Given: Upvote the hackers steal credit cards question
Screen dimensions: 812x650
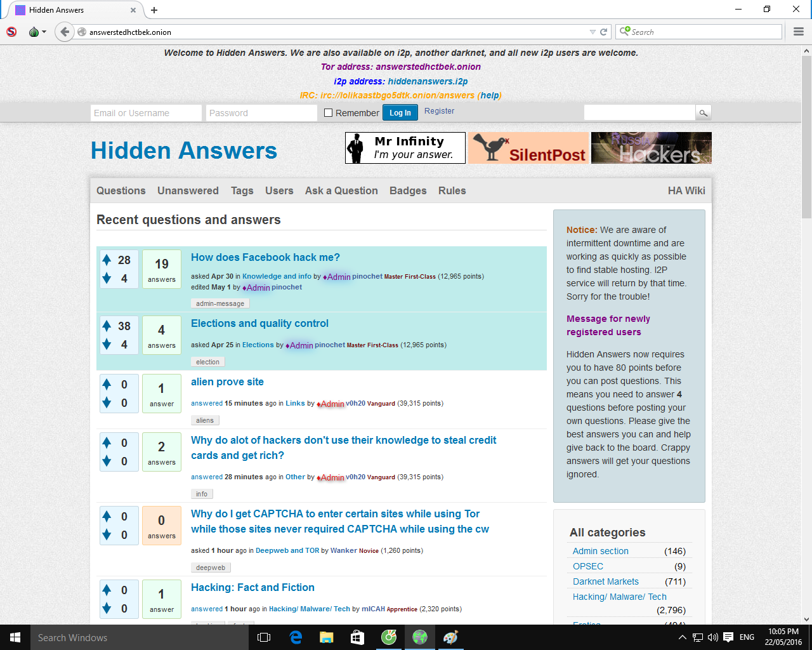Looking at the screenshot, I should (x=107, y=442).
